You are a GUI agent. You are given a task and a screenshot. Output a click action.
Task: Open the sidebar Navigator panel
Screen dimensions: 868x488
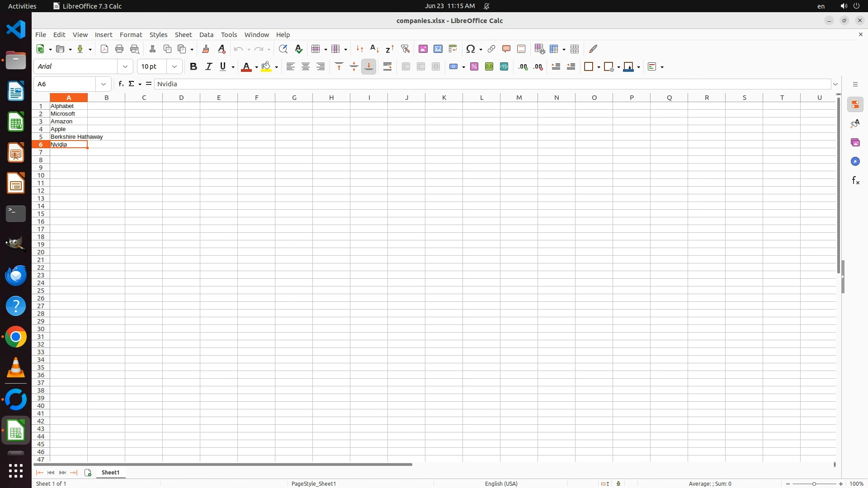855,162
